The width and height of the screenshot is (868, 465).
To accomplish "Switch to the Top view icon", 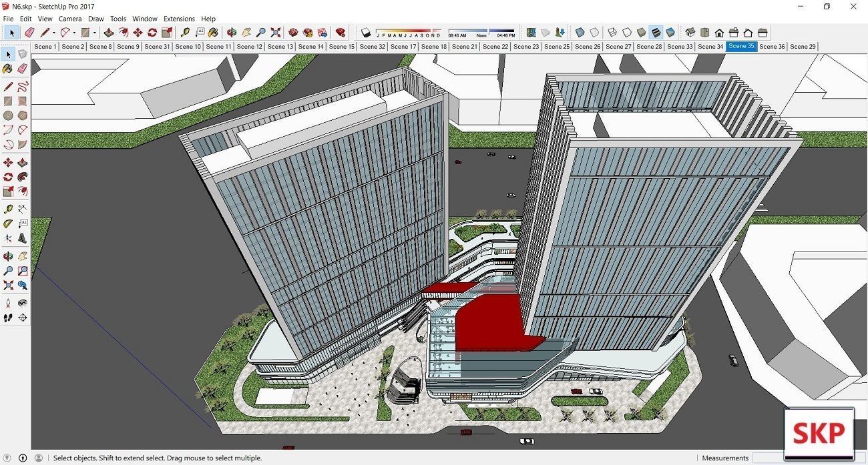I will (x=705, y=32).
